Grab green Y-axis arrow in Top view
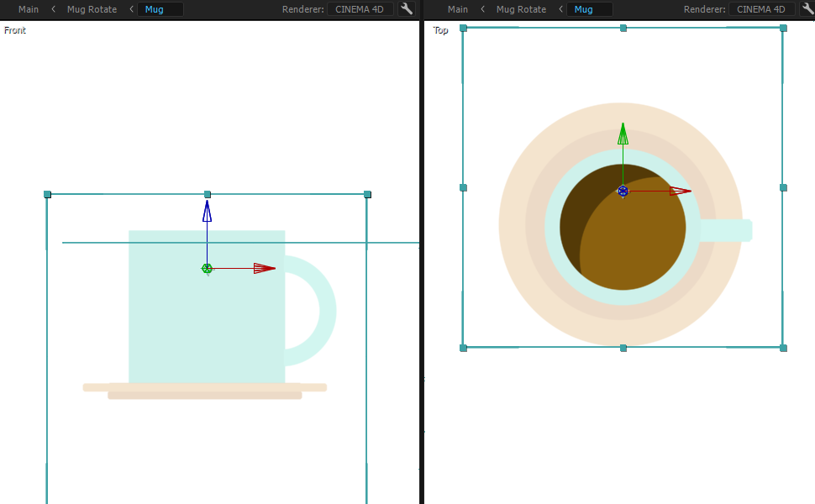This screenshot has width=815, height=504. 623,134
